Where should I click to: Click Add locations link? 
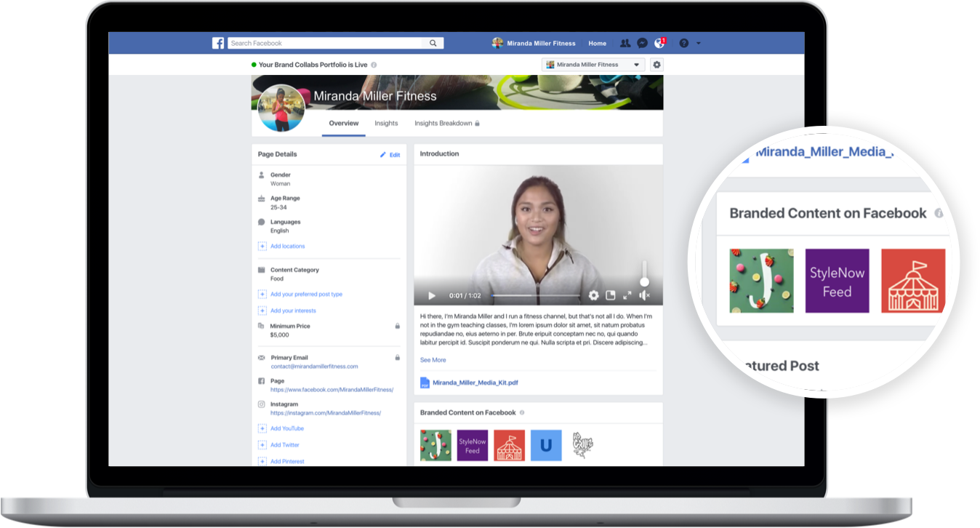tap(288, 247)
